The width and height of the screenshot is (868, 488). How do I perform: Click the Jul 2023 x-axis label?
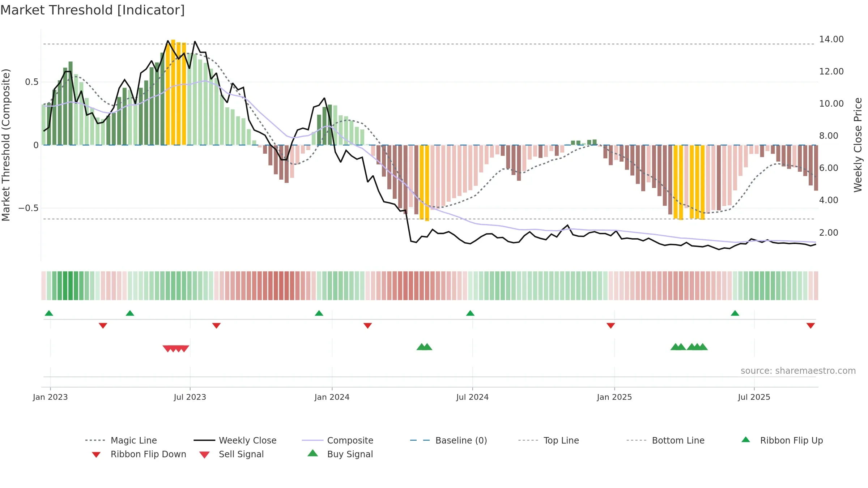tap(190, 397)
